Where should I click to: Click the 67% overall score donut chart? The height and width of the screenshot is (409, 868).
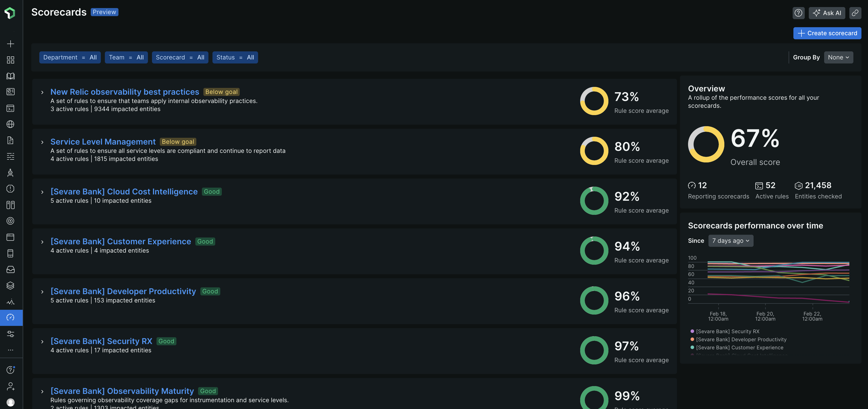coord(706,144)
